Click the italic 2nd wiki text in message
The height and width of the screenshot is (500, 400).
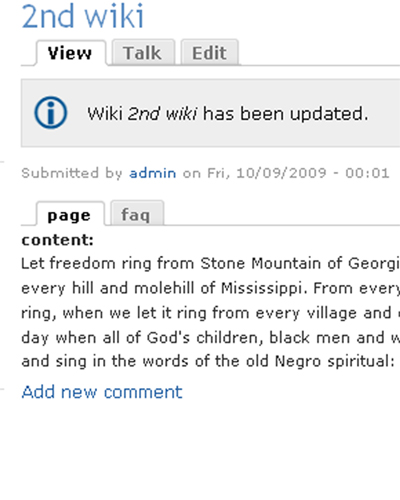click(x=162, y=114)
